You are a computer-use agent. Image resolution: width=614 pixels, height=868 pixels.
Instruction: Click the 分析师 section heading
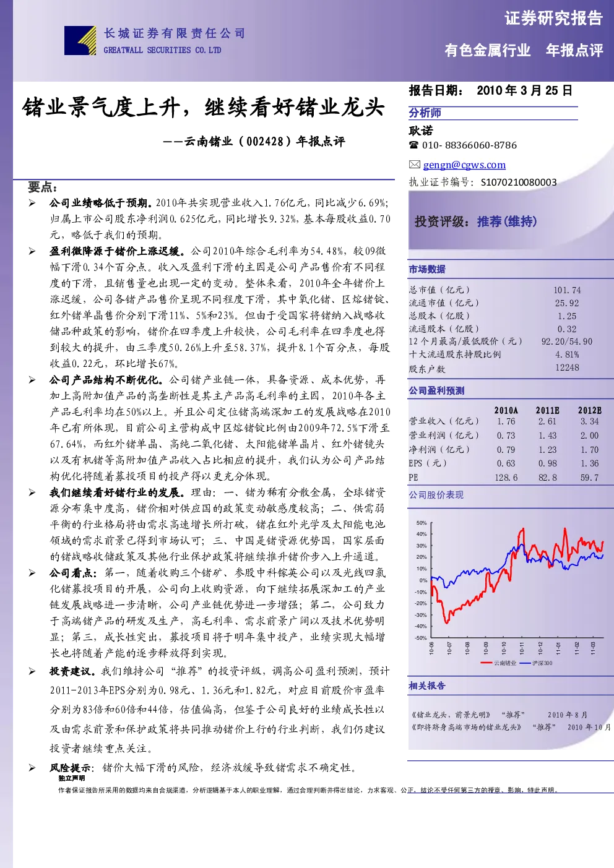pos(425,113)
